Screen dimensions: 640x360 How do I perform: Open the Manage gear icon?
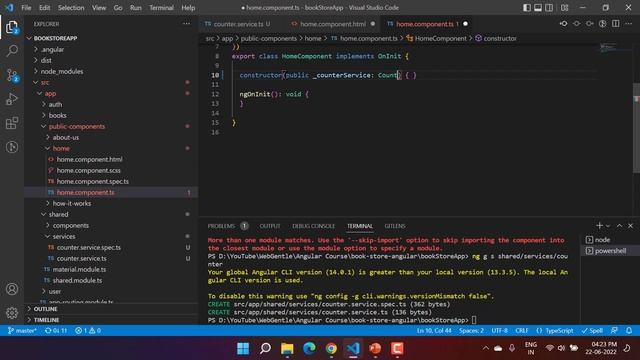click(12, 313)
